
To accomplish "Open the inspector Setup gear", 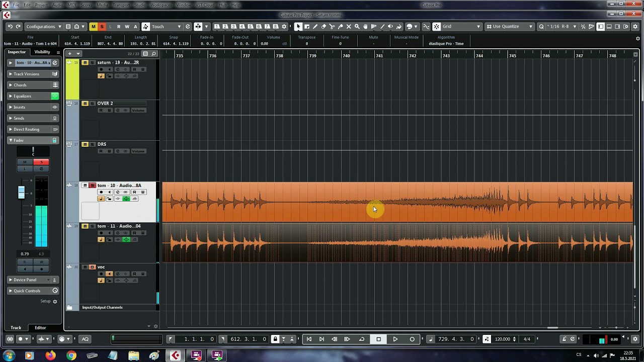I will (x=55, y=301).
